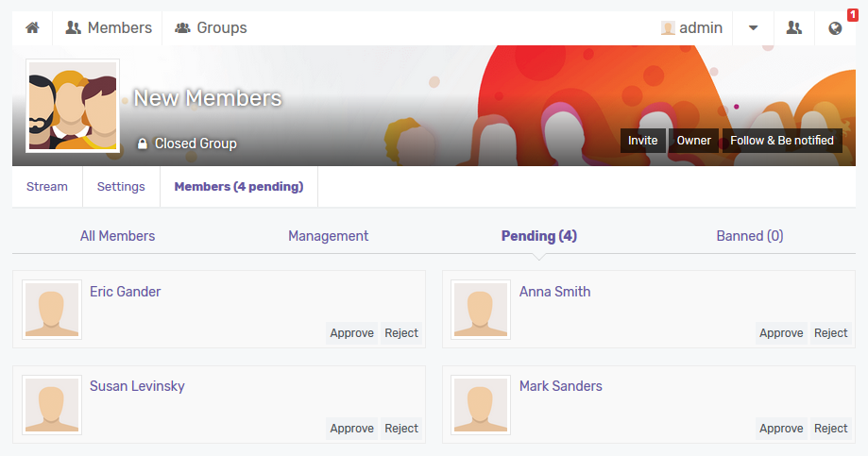The width and height of the screenshot is (868, 456).
Task: Go to the home icon
Action: [33, 27]
